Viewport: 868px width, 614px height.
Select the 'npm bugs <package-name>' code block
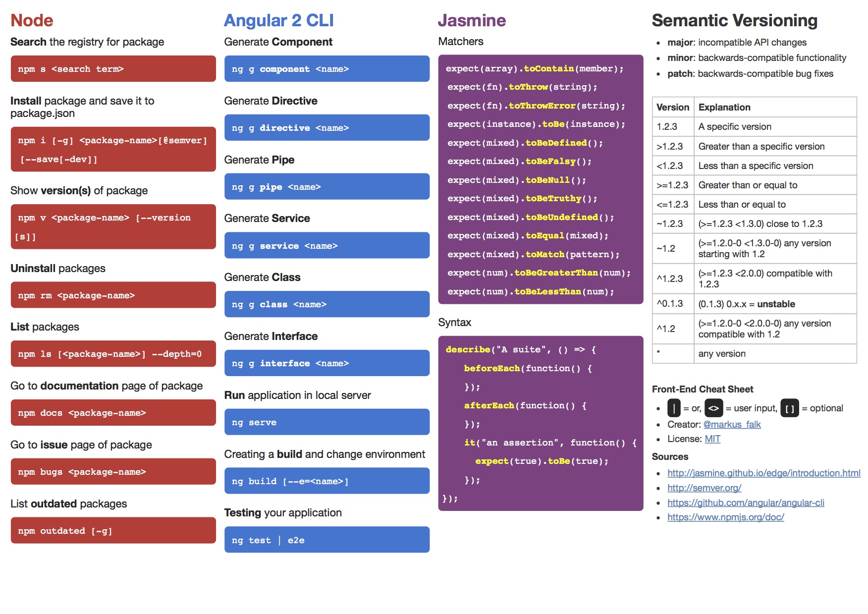[x=113, y=471]
